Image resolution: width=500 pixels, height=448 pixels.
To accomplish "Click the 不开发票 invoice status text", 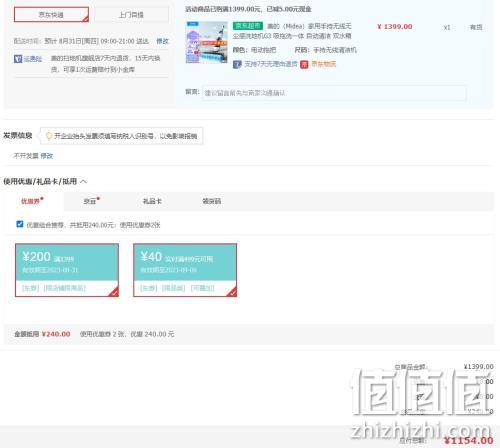I will [x=26, y=156].
